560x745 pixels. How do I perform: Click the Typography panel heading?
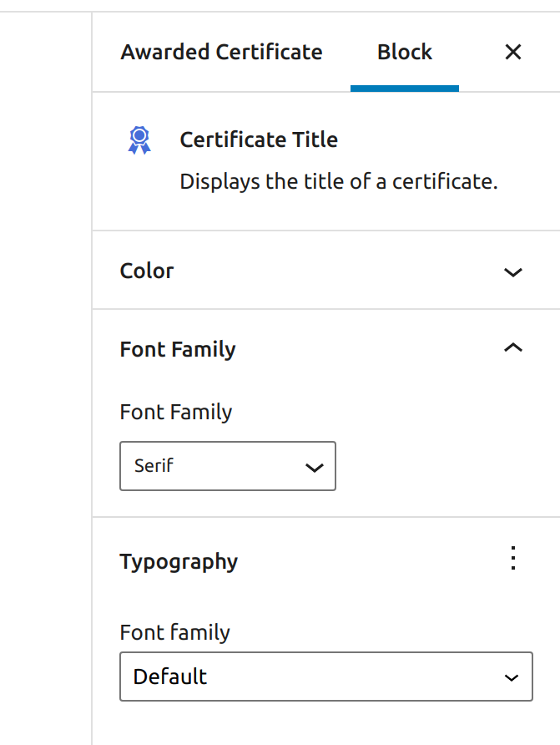[178, 561]
